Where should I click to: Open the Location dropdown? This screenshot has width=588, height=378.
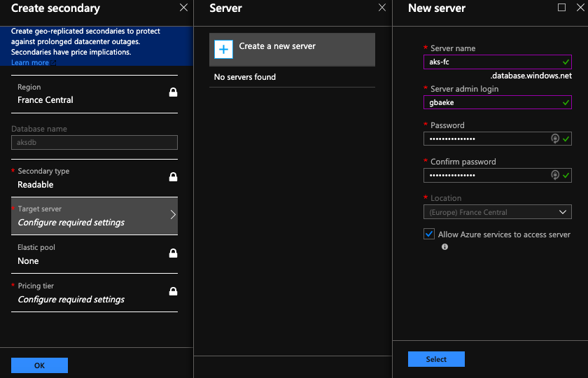[x=497, y=212]
